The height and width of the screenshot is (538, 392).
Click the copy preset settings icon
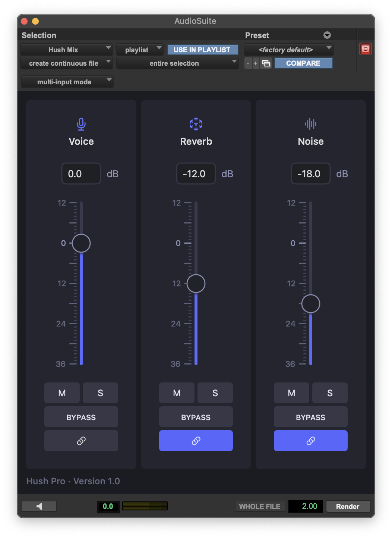[266, 63]
